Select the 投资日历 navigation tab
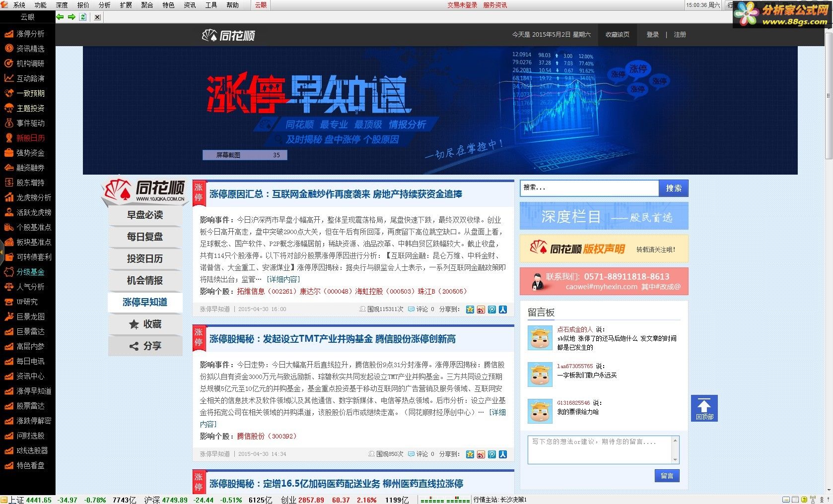The width and height of the screenshot is (833, 504). [145, 258]
